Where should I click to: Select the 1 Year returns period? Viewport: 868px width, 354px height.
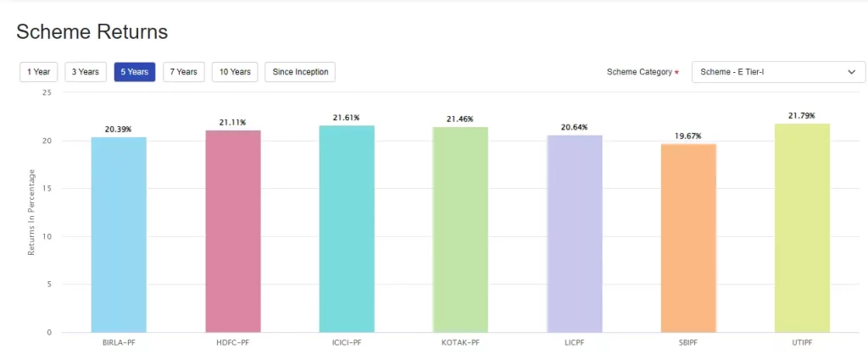pyautogui.click(x=38, y=72)
